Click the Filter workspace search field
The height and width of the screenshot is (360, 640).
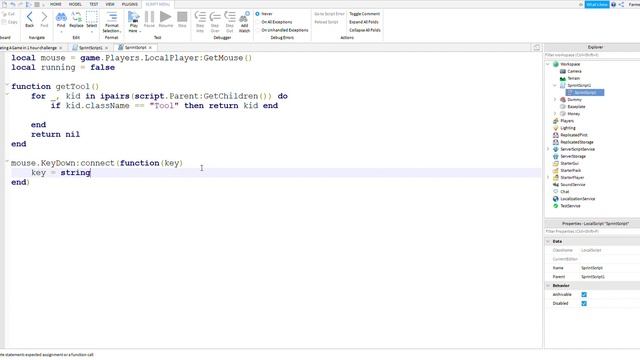[x=592, y=55]
